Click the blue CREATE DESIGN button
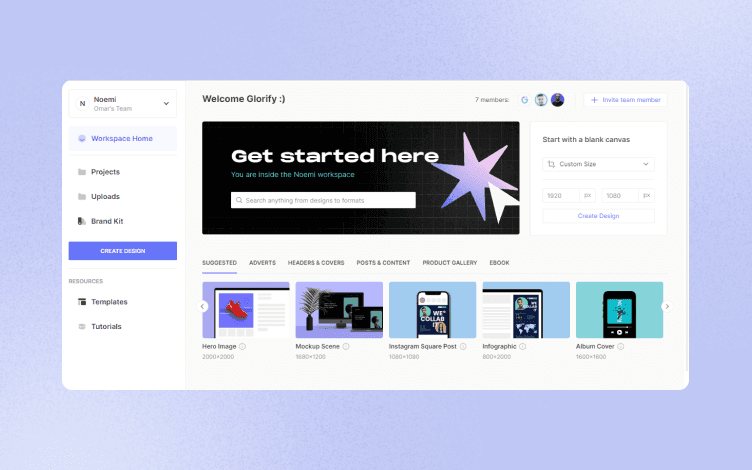Screen dimensions: 752x470 [x=123, y=251]
